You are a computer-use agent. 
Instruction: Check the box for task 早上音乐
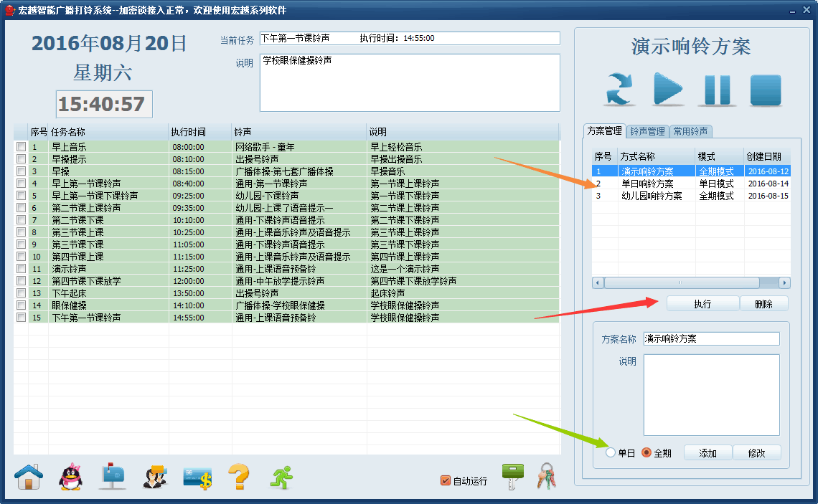tap(21, 147)
